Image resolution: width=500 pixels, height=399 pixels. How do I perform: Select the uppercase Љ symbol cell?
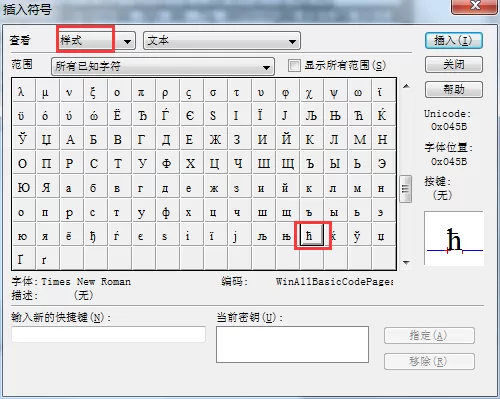click(x=311, y=115)
